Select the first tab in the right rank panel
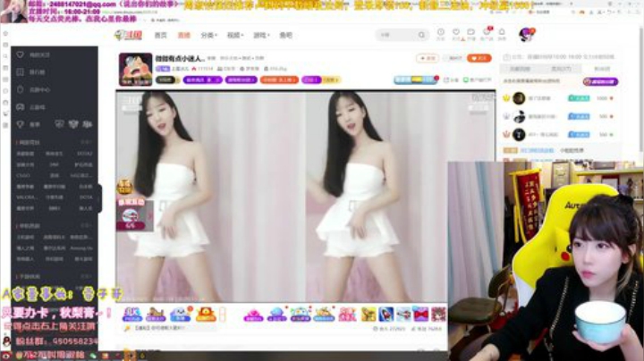The height and width of the screenshot is (361, 644). click(x=520, y=69)
